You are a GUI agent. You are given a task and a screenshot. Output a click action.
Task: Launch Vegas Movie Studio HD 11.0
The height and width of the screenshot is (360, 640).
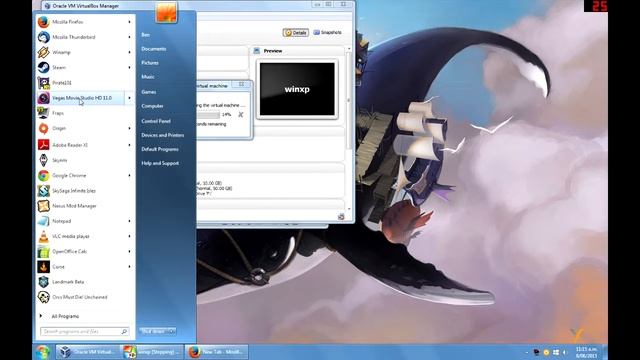point(84,98)
